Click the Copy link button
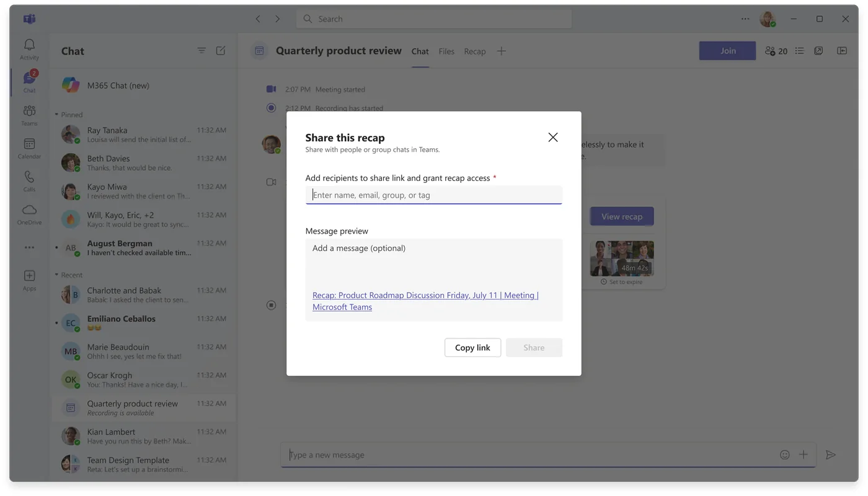 tap(472, 347)
